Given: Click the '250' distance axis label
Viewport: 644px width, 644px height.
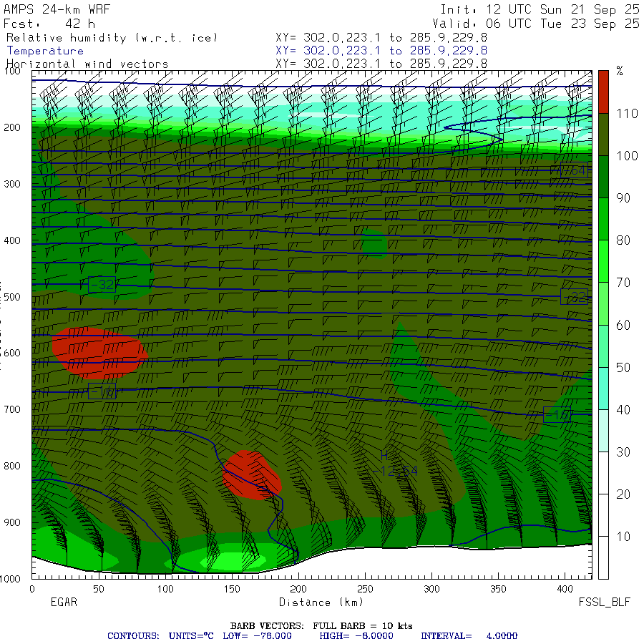Looking at the screenshot, I should pyautogui.click(x=365, y=590).
